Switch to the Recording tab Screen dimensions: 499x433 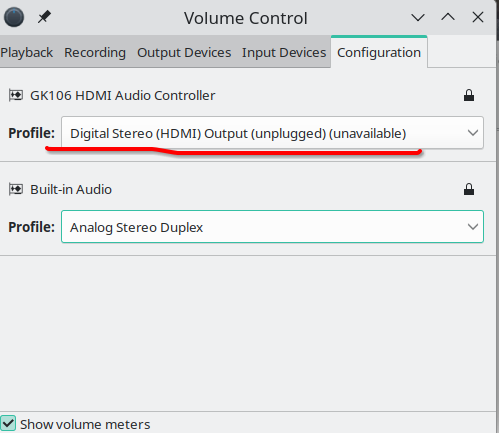click(95, 52)
